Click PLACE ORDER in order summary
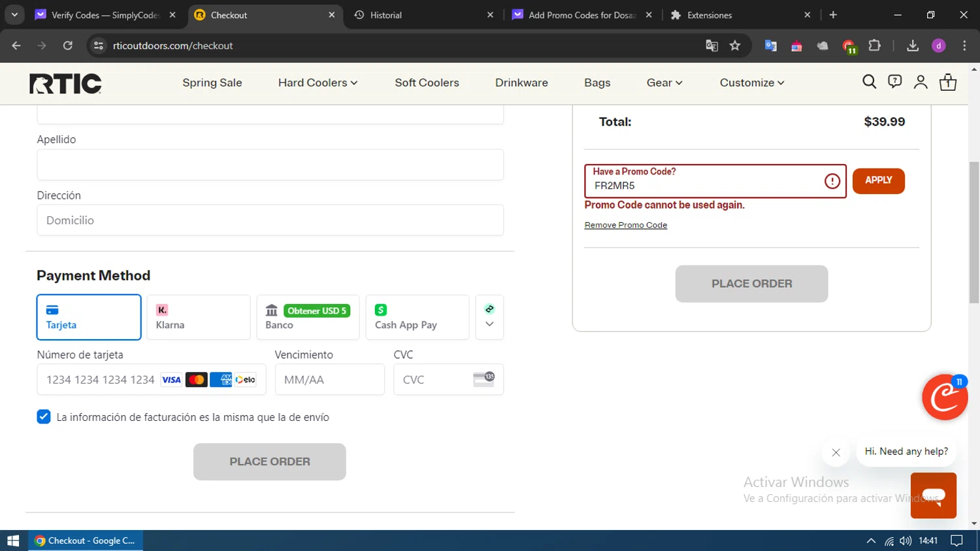The height and width of the screenshot is (551, 980). pos(752,284)
